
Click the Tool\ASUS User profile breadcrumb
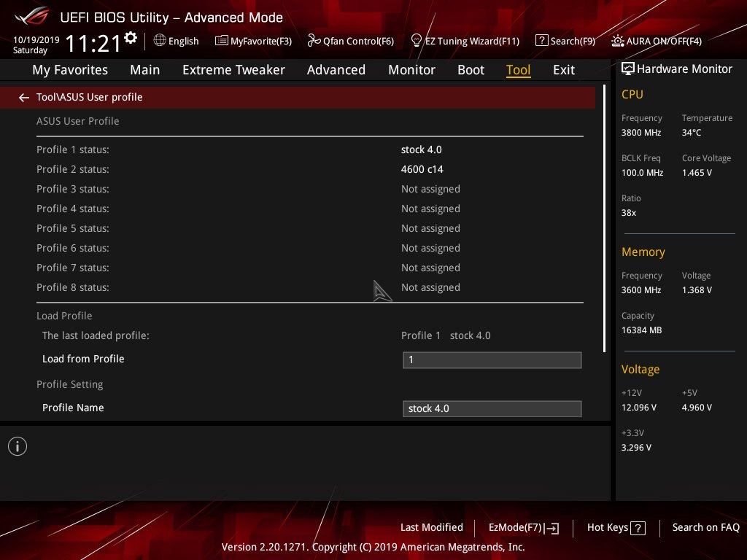(90, 97)
